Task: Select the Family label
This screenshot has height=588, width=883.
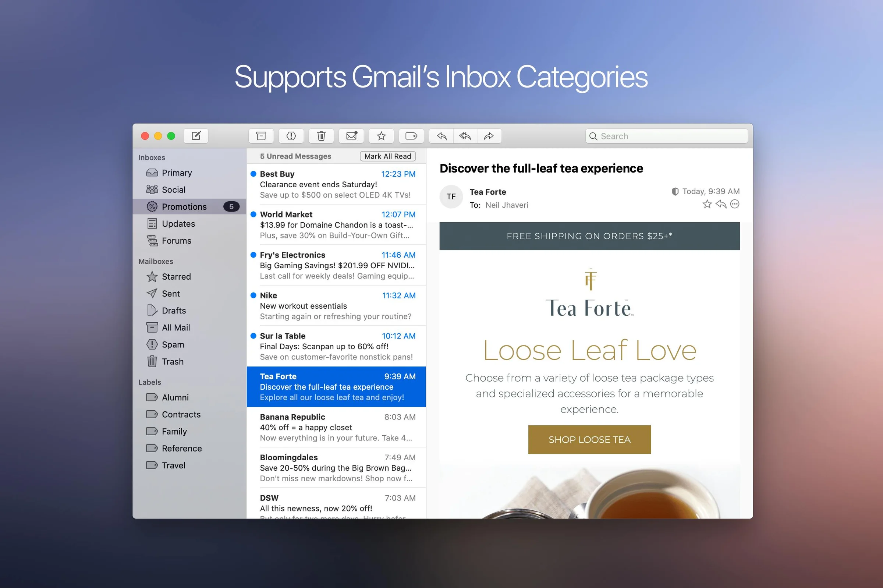Action: (x=189, y=431)
